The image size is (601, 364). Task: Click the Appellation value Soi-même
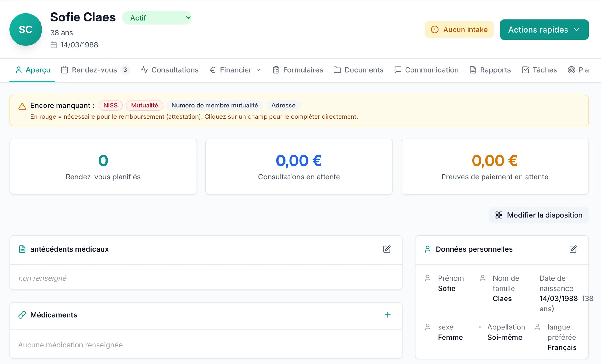tap(505, 337)
